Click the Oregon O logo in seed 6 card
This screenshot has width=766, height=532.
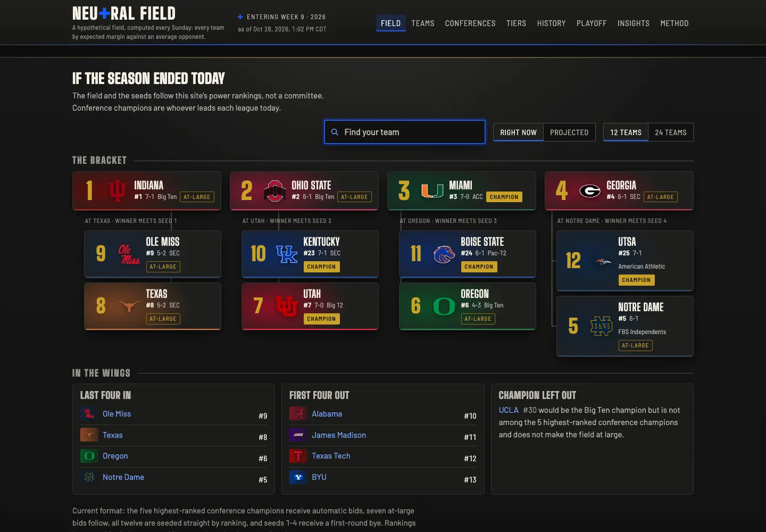pyautogui.click(x=444, y=306)
